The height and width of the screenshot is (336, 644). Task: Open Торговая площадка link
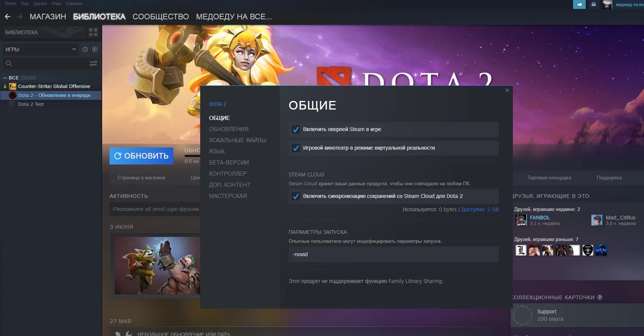click(549, 178)
